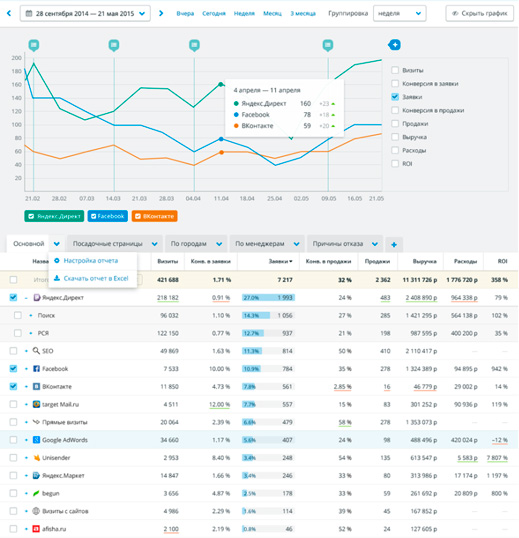Click the Выручка column header

(x=425, y=261)
